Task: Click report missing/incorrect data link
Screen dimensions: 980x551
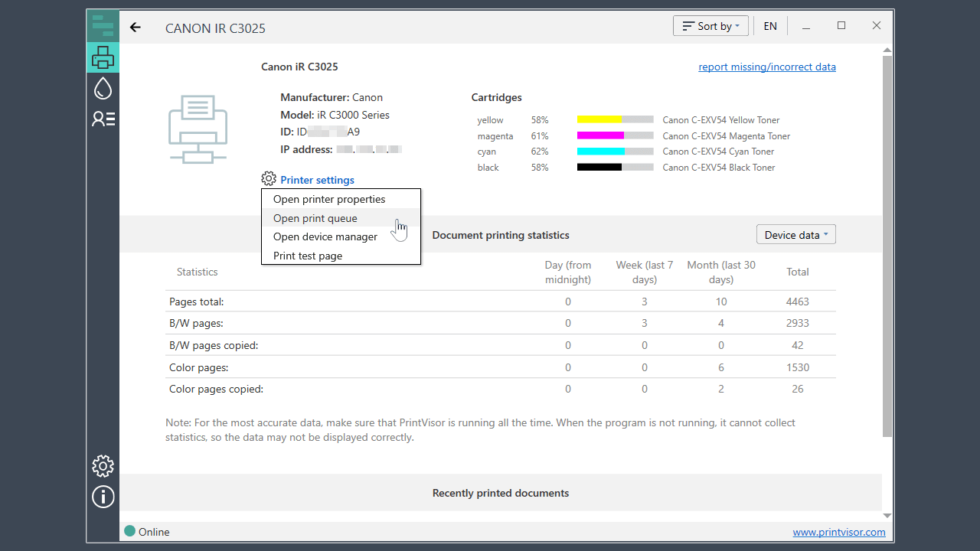Action: click(766, 67)
